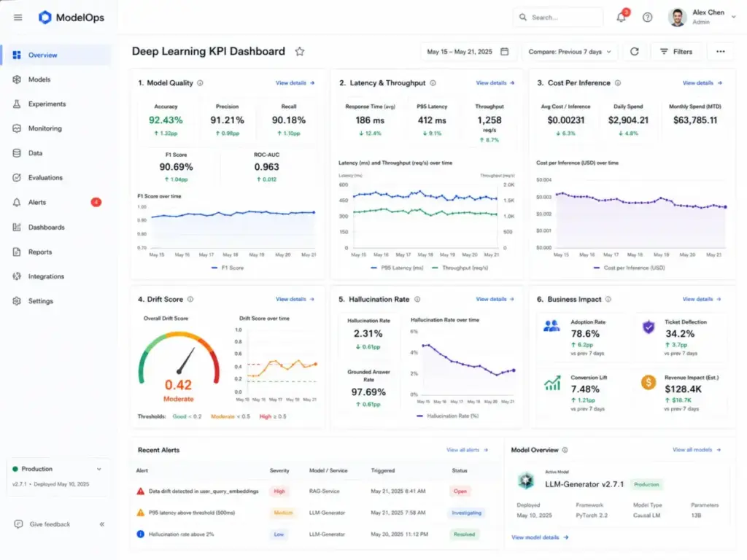Click the Dashboards sidebar icon
The height and width of the screenshot is (560, 747).
pos(17,227)
